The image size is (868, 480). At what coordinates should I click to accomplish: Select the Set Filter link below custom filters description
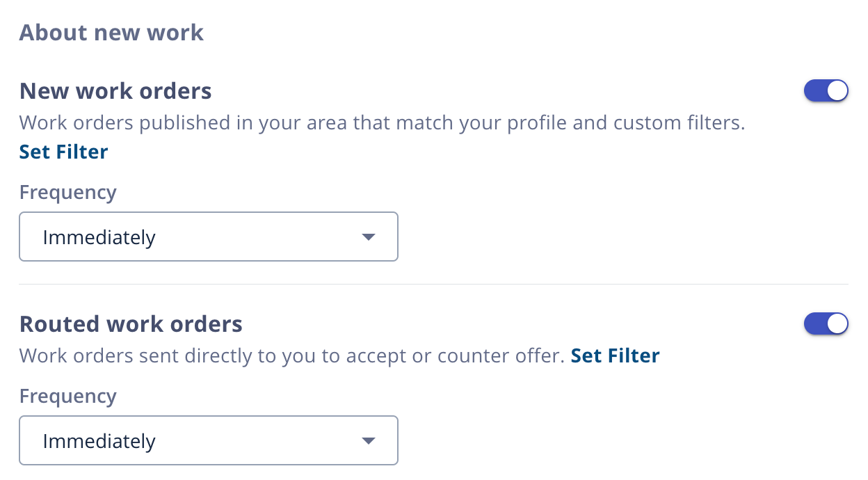[x=63, y=151]
